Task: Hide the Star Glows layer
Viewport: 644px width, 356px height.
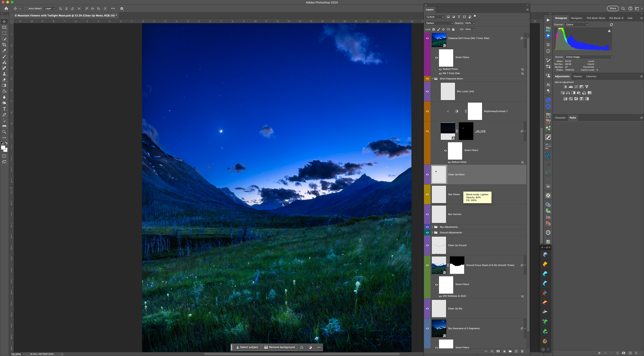Action: (427, 194)
